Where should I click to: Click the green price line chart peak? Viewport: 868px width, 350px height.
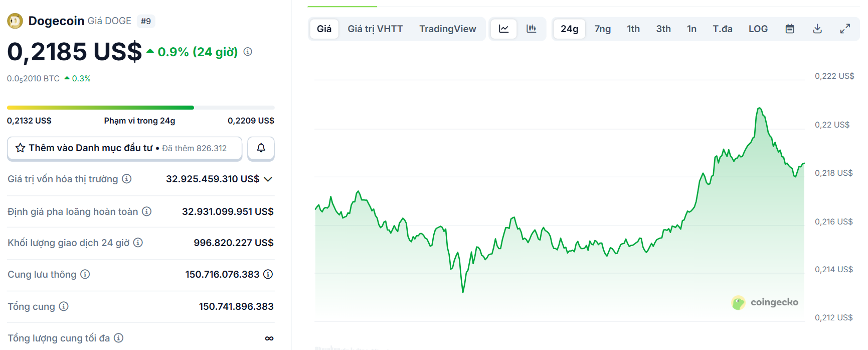click(760, 108)
